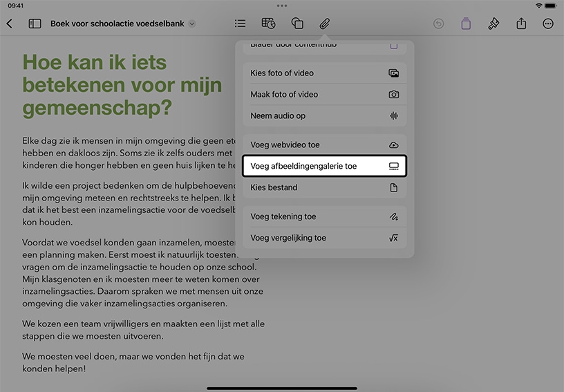Expand the document title dropdown chevron
The image size is (564, 392).
(192, 24)
